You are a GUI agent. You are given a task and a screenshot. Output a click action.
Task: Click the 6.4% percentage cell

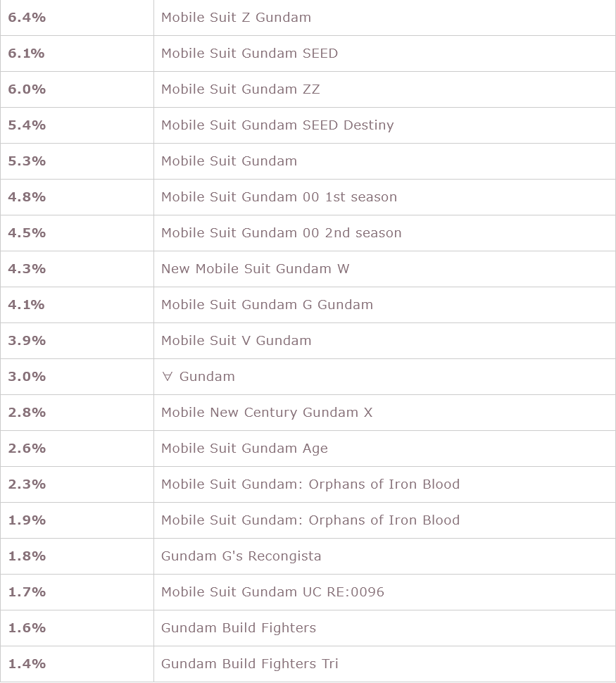(77, 18)
